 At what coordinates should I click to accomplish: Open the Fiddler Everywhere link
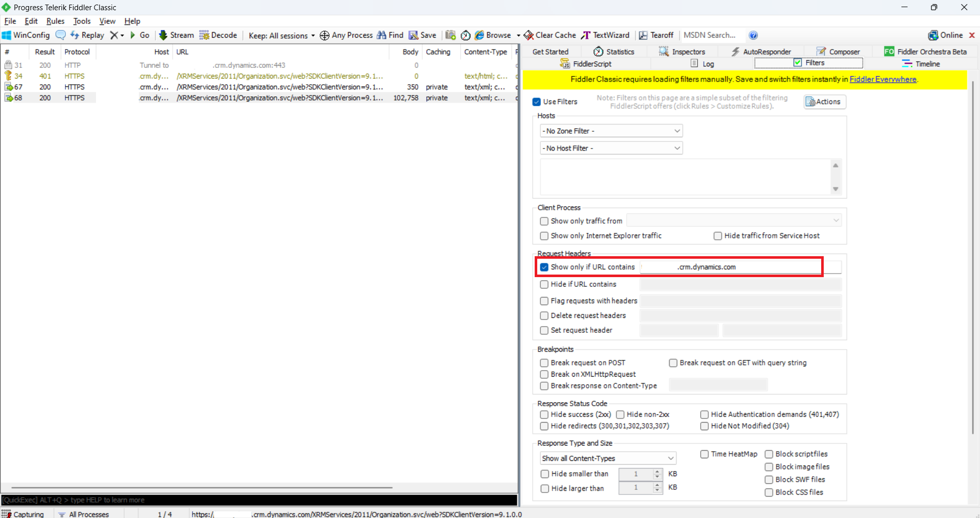click(x=883, y=79)
